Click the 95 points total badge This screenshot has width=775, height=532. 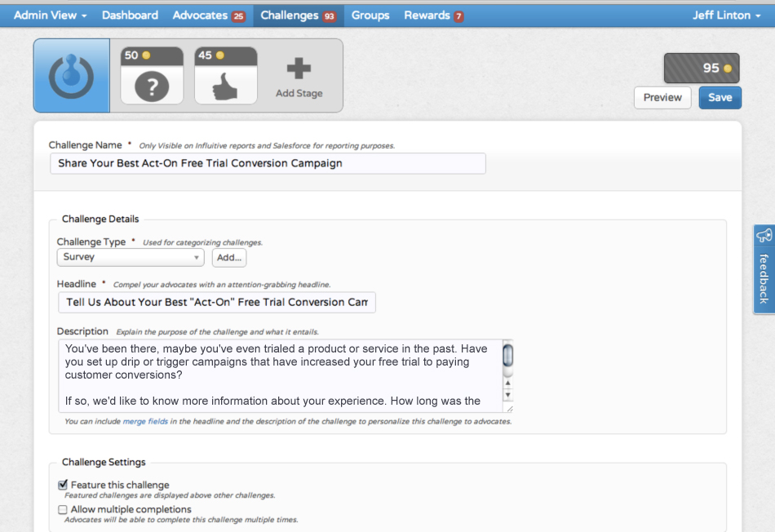pos(701,69)
